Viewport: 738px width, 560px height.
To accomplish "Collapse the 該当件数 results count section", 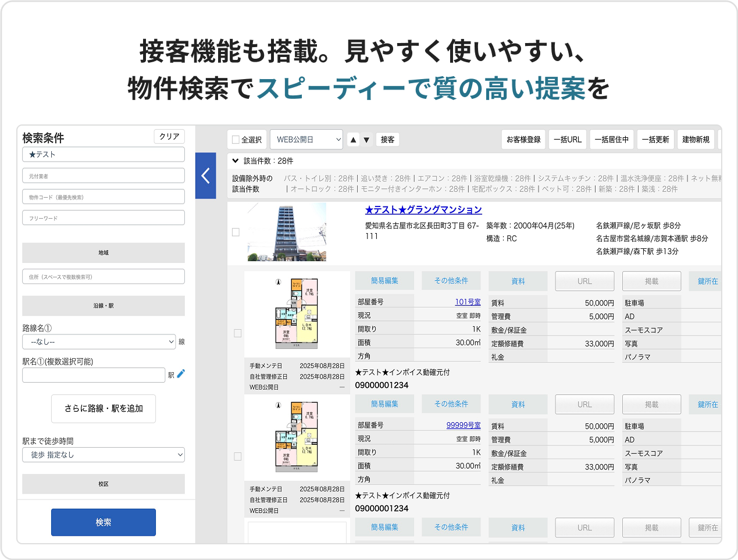I will (x=235, y=161).
